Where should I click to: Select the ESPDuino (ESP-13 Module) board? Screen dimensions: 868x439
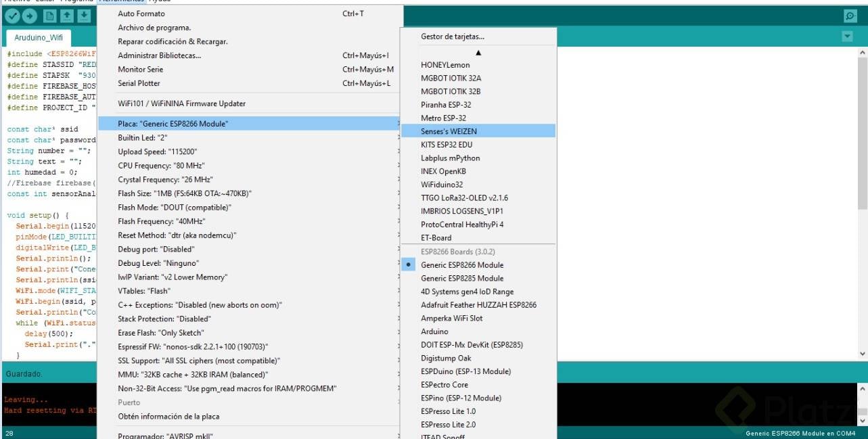478,371
